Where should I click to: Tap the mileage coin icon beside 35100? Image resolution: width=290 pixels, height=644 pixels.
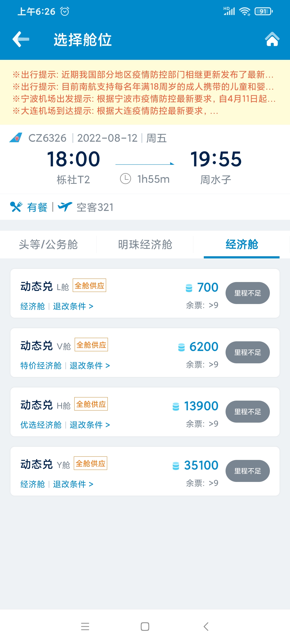coord(176,466)
